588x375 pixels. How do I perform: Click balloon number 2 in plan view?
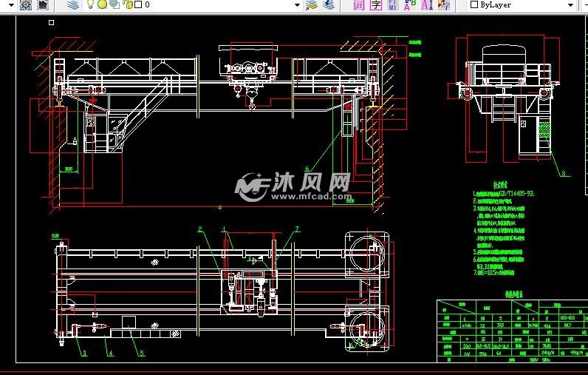point(200,229)
